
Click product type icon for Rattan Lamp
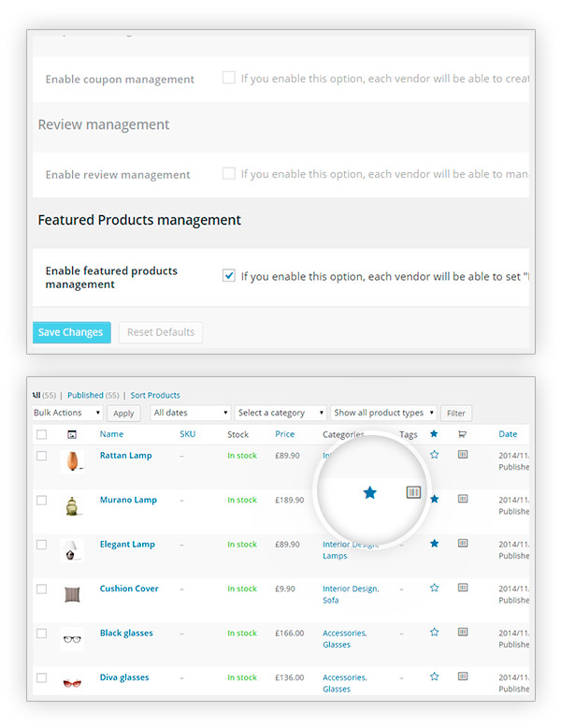coord(463,455)
